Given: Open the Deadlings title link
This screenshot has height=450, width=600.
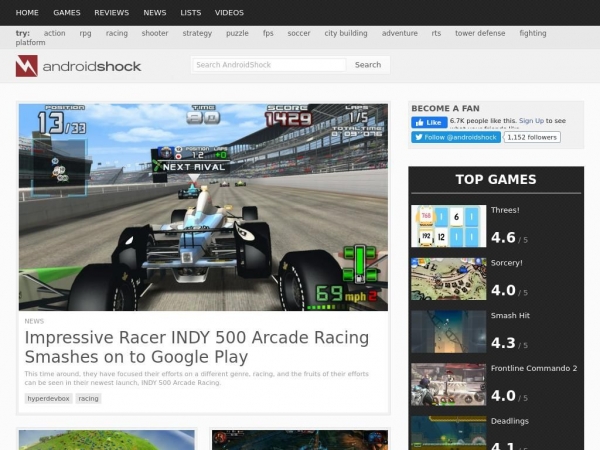Looking at the screenshot, I should (510, 421).
